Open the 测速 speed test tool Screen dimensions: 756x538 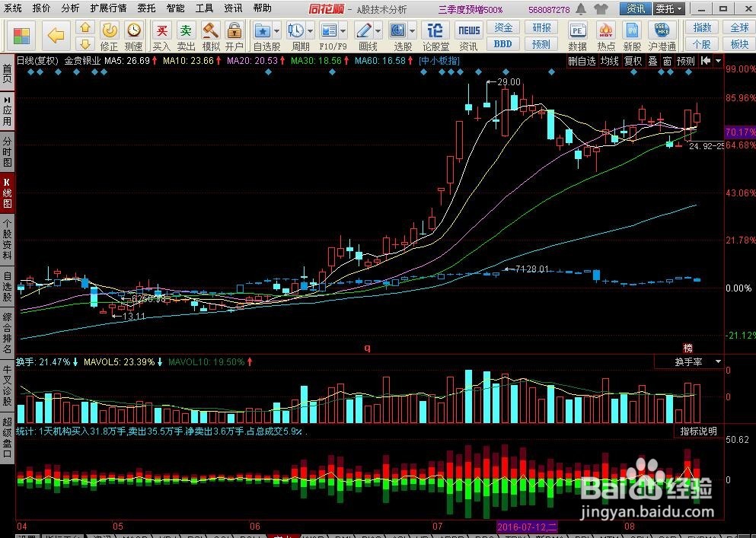(133, 37)
